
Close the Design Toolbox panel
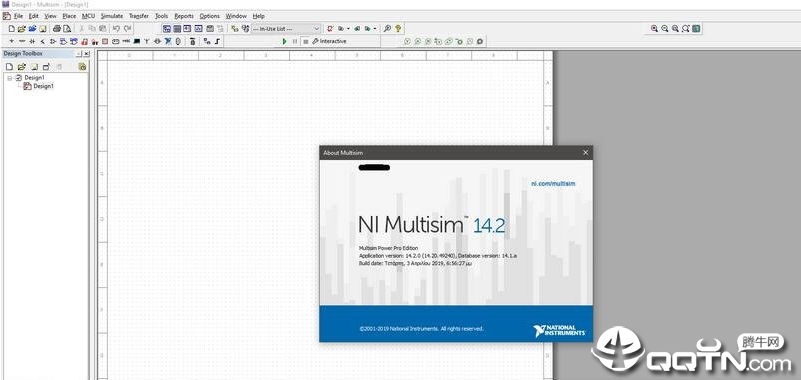[86, 54]
